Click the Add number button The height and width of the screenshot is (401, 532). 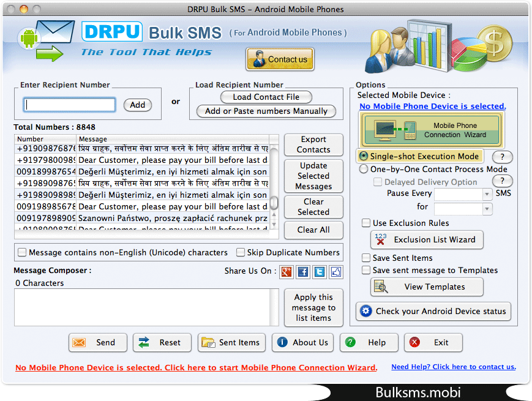(x=137, y=105)
